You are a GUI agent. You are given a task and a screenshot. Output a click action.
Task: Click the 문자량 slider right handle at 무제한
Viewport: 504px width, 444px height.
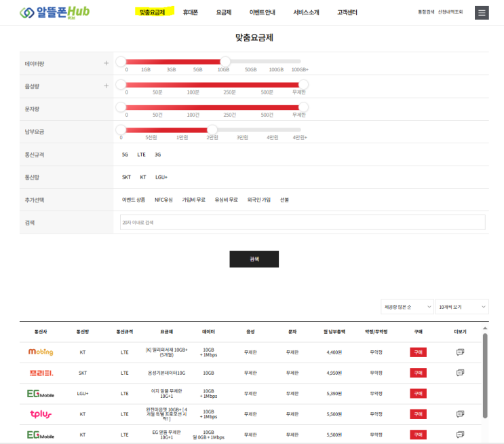pyautogui.click(x=303, y=107)
